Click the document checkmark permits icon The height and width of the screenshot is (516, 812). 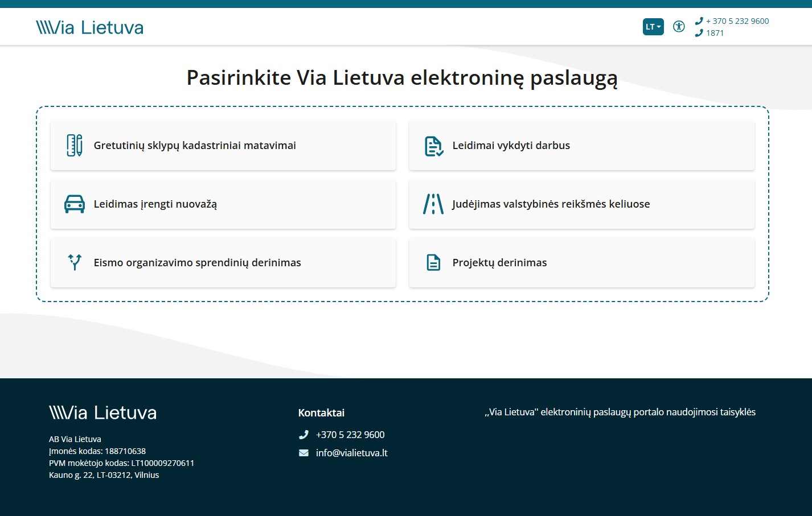click(434, 146)
